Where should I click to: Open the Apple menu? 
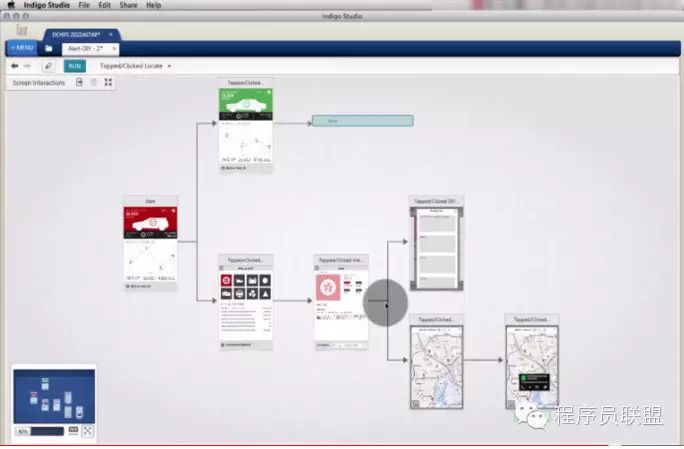[11, 5]
